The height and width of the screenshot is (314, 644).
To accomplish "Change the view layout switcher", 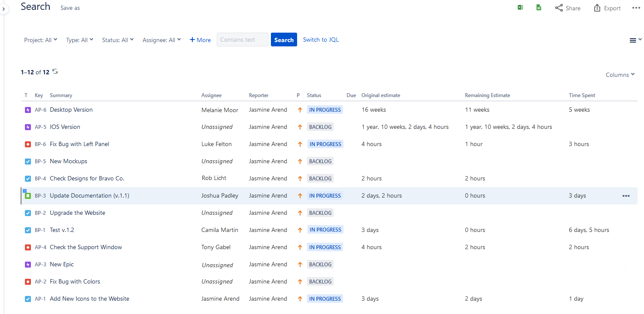I will tap(635, 40).
